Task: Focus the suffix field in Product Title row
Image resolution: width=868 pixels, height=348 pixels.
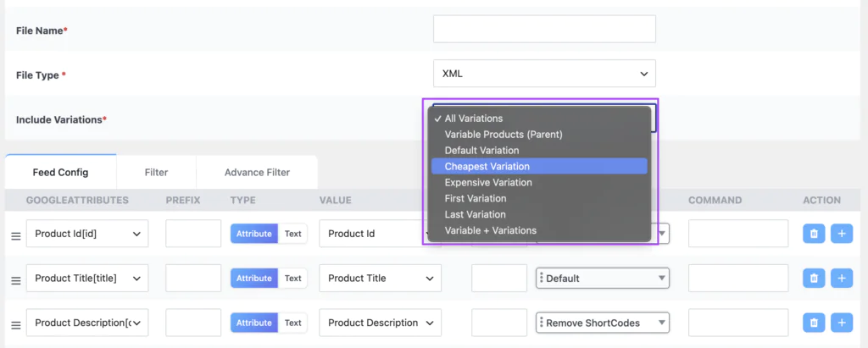Action: [499, 278]
